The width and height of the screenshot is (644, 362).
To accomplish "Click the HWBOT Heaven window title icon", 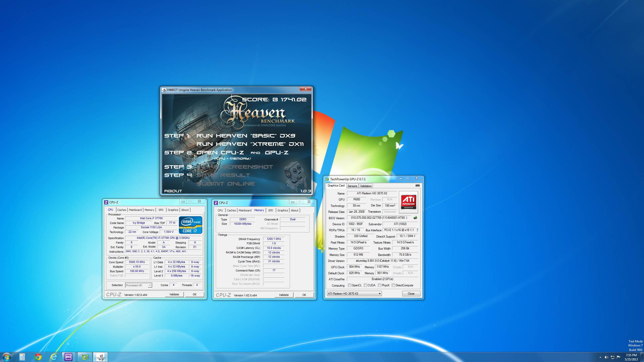I will pos(164,90).
